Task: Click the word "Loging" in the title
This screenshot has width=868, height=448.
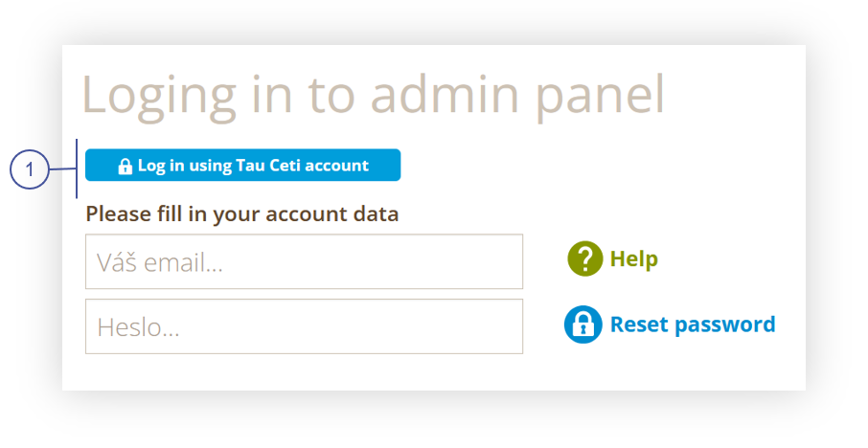Action: pyautogui.click(x=159, y=97)
